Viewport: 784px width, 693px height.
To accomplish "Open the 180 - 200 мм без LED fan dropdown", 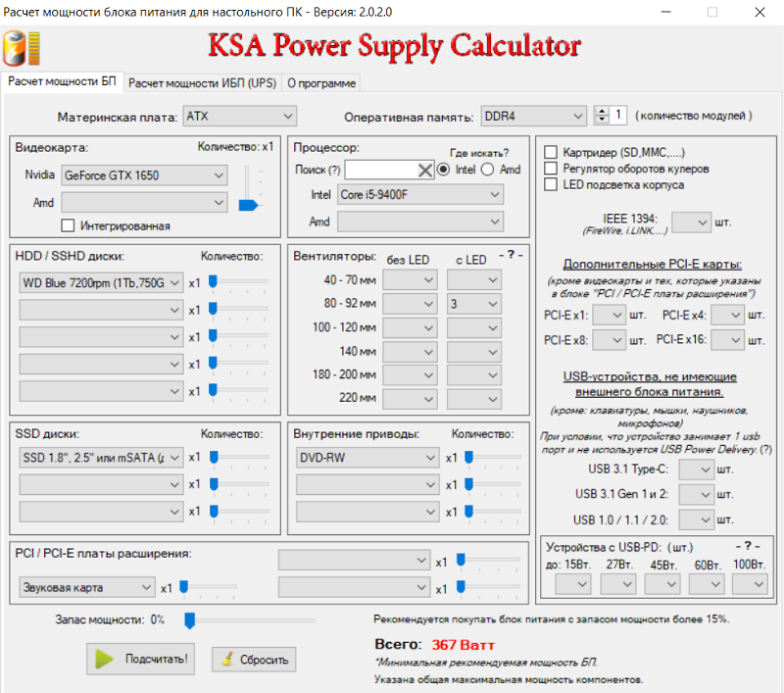I will point(410,375).
